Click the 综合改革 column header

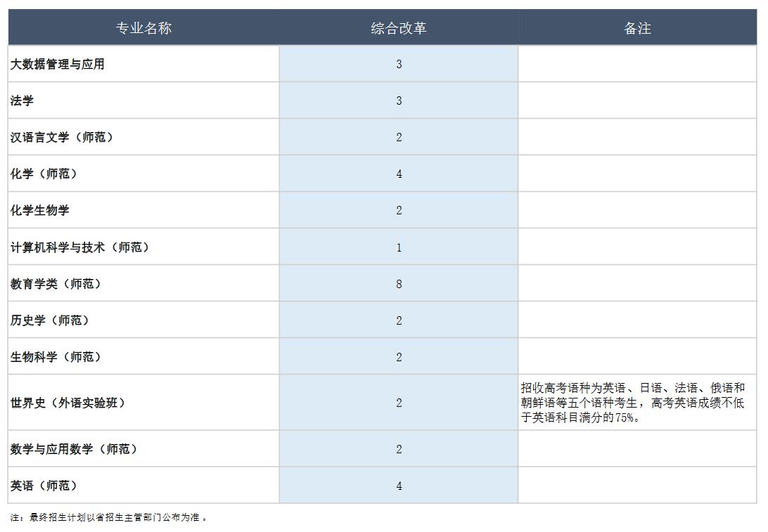tap(399, 28)
